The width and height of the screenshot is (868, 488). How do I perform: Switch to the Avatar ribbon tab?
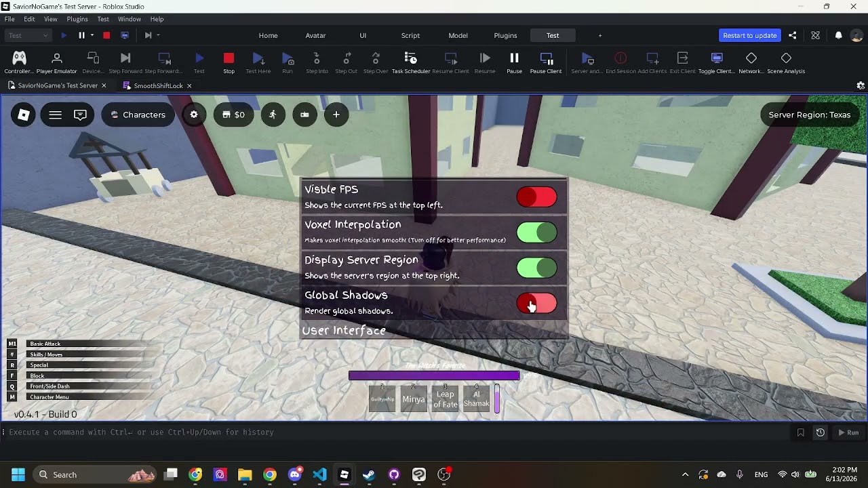(315, 35)
